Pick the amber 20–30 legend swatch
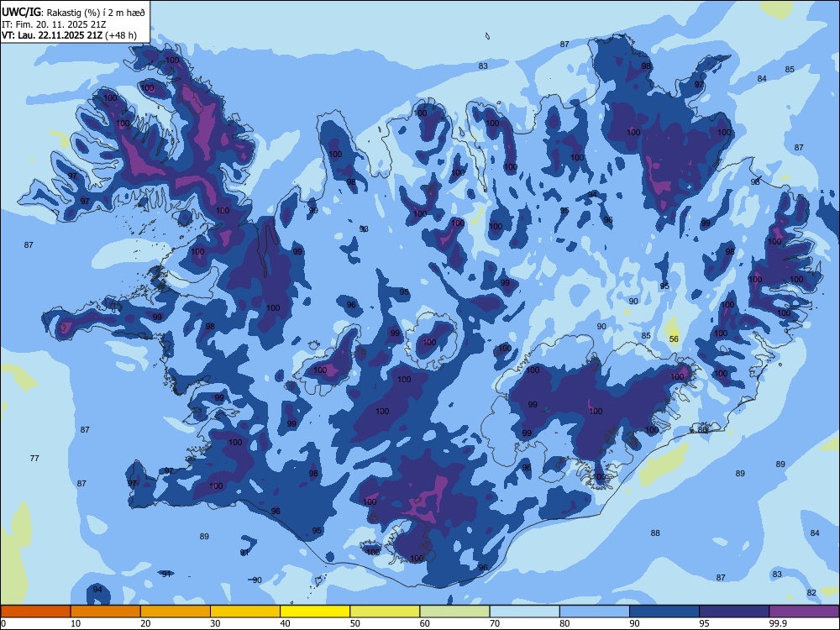 click(x=176, y=612)
